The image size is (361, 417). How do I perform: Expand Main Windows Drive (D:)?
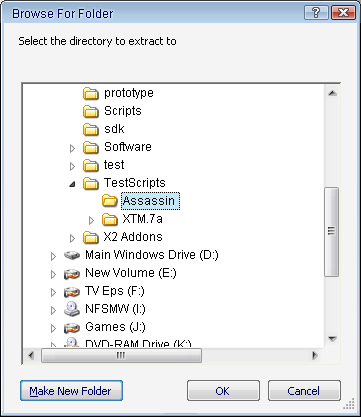click(53, 256)
